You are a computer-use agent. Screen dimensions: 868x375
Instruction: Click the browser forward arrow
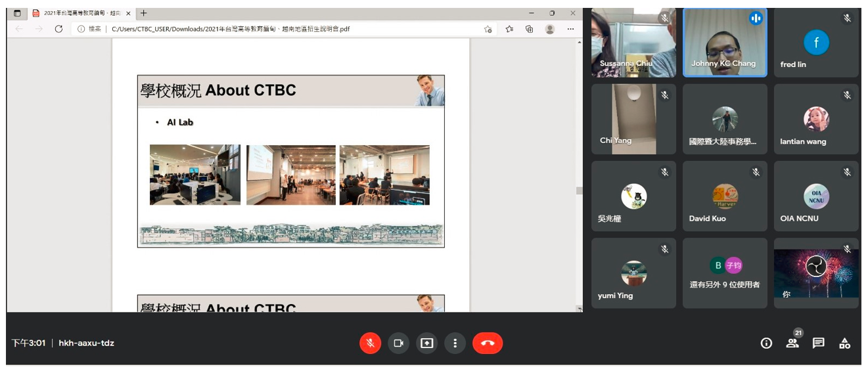pos(39,29)
